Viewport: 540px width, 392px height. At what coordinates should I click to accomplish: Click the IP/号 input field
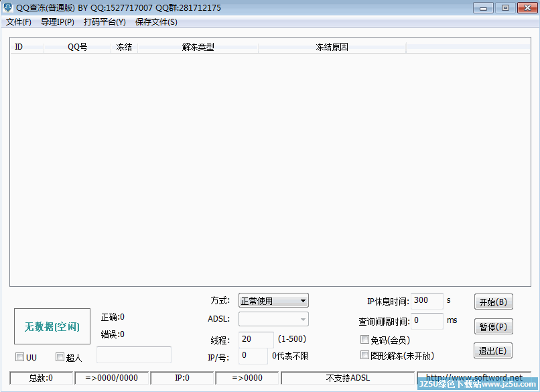pyautogui.click(x=253, y=356)
